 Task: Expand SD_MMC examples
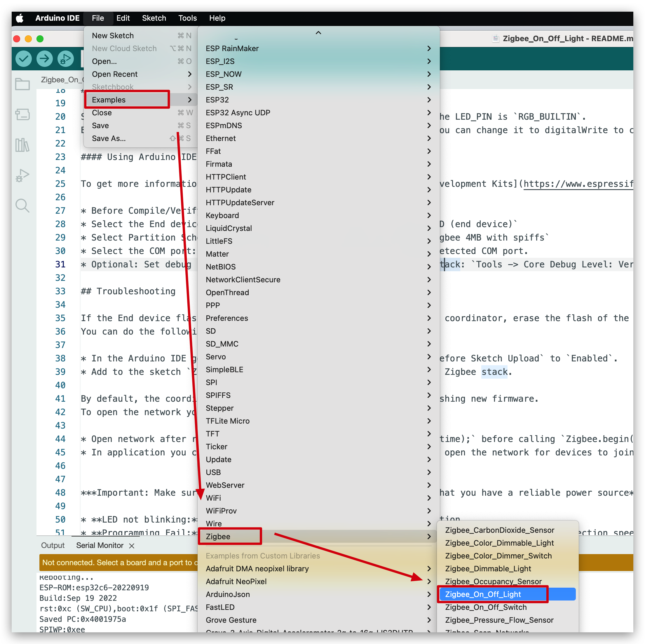point(318,344)
